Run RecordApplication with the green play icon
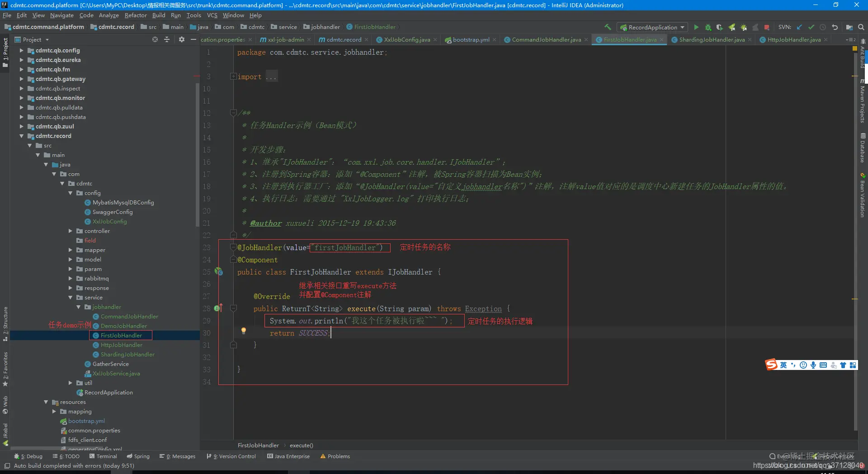This screenshot has width=868, height=474. [696, 27]
